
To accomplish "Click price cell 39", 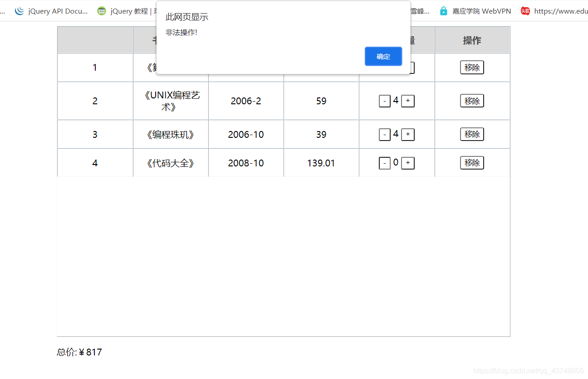I will coord(321,135).
